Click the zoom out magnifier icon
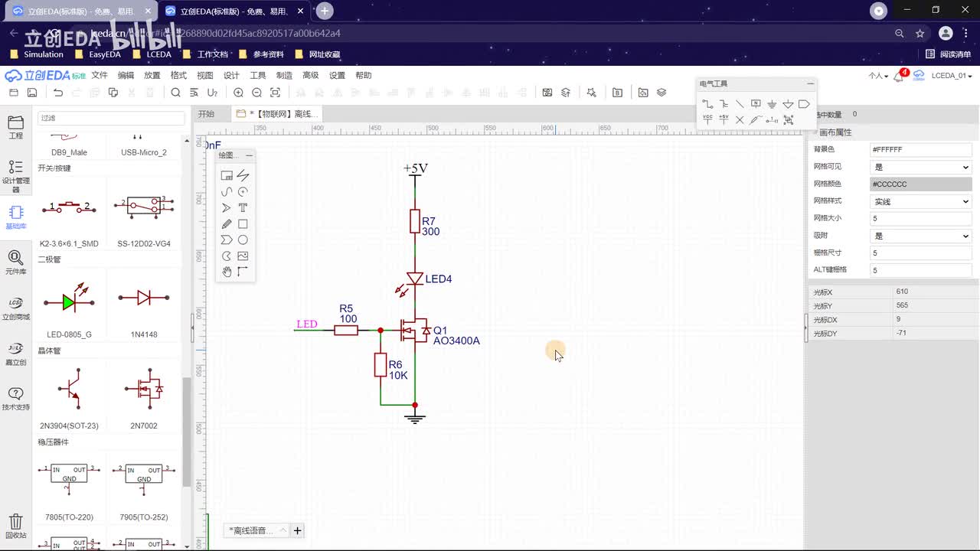This screenshot has width=980, height=551. [x=256, y=93]
